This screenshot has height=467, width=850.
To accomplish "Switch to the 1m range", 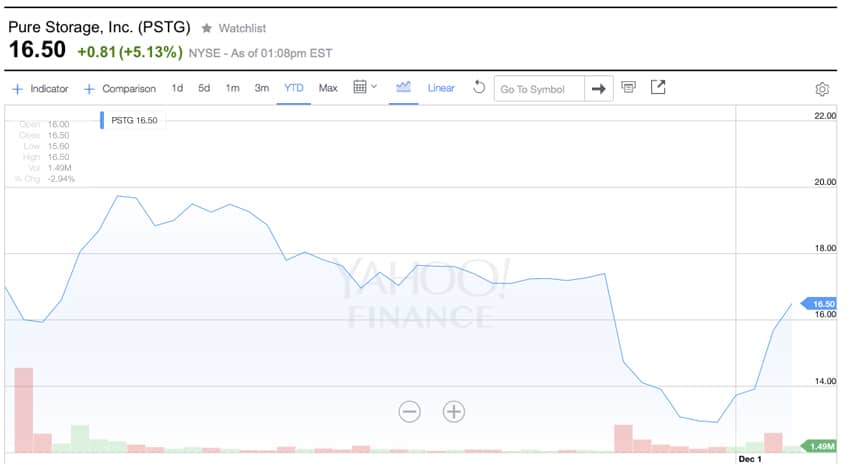I will pos(232,88).
